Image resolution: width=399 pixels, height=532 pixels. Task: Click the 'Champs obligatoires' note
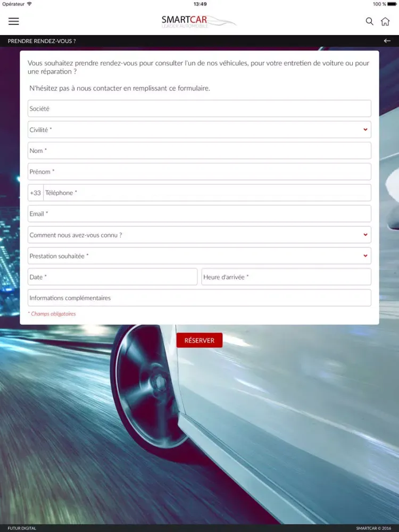coord(52,314)
